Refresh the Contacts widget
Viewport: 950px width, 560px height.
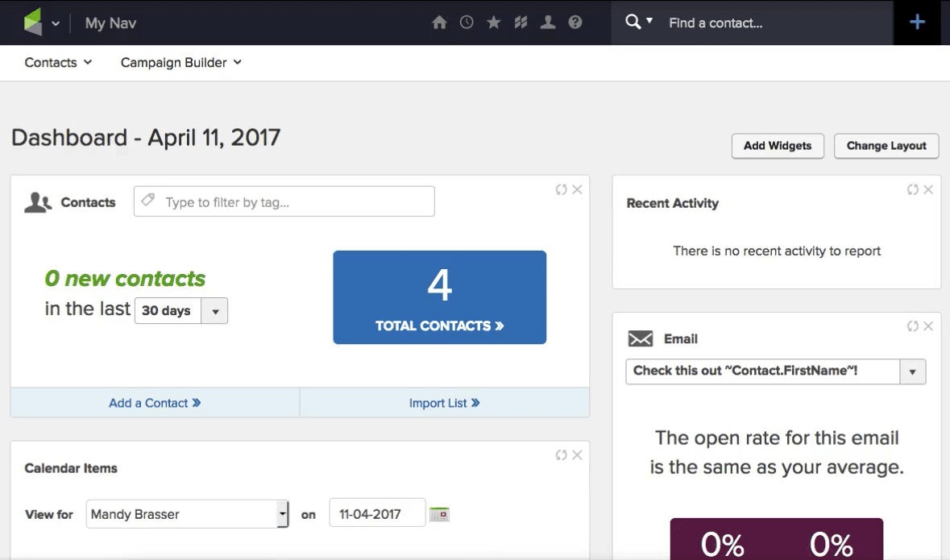(x=561, y=189)
